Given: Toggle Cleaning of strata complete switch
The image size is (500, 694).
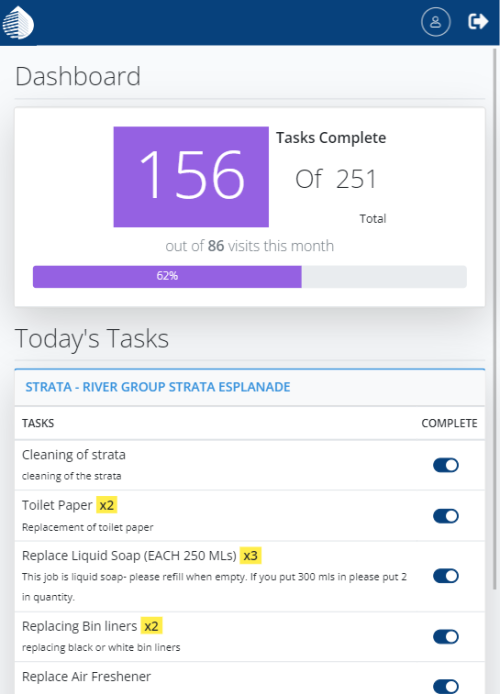Looking at the screenshot, I should tap(446, 465).
